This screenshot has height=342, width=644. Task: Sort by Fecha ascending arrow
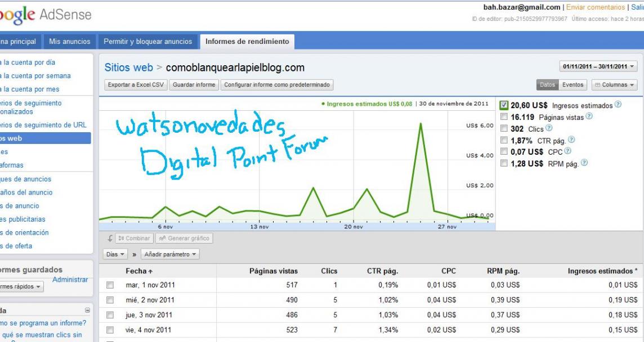150,271
